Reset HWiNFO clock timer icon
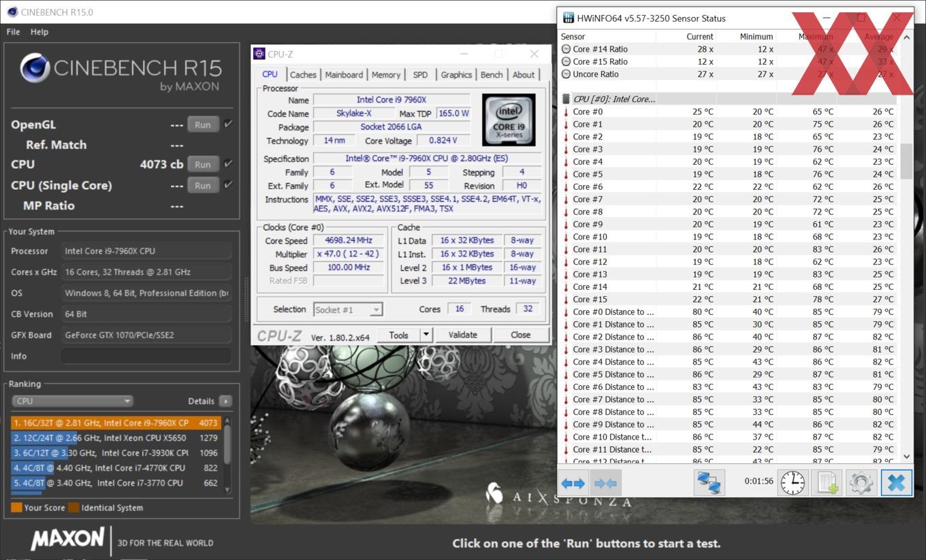Screen dimensions: 926x560 click(x=793, y=483)
